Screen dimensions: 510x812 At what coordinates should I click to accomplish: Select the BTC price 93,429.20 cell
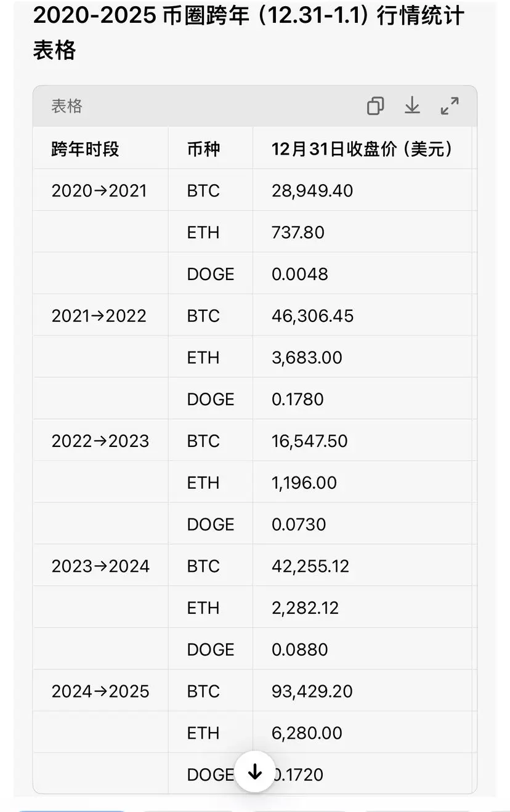pos(312,691)
